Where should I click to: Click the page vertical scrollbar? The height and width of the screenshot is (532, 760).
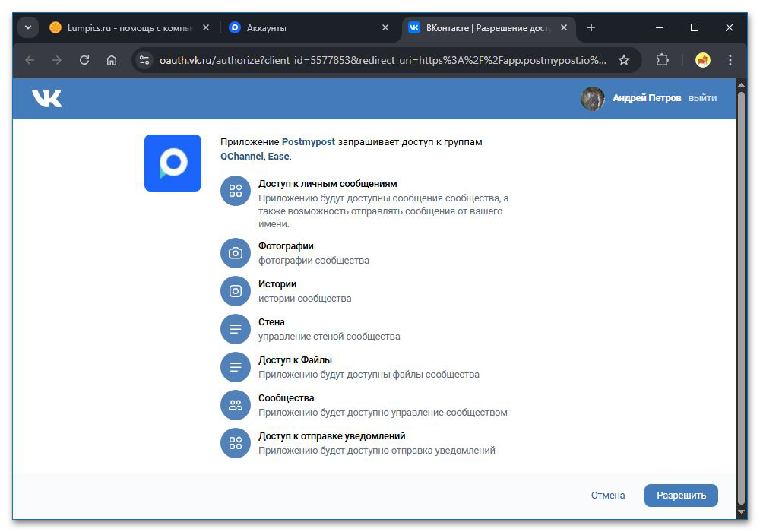741,297
